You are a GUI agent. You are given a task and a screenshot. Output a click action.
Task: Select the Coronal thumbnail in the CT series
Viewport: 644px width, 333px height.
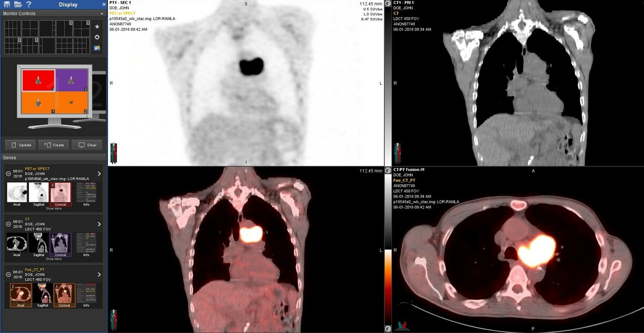(x=60, y=243)
